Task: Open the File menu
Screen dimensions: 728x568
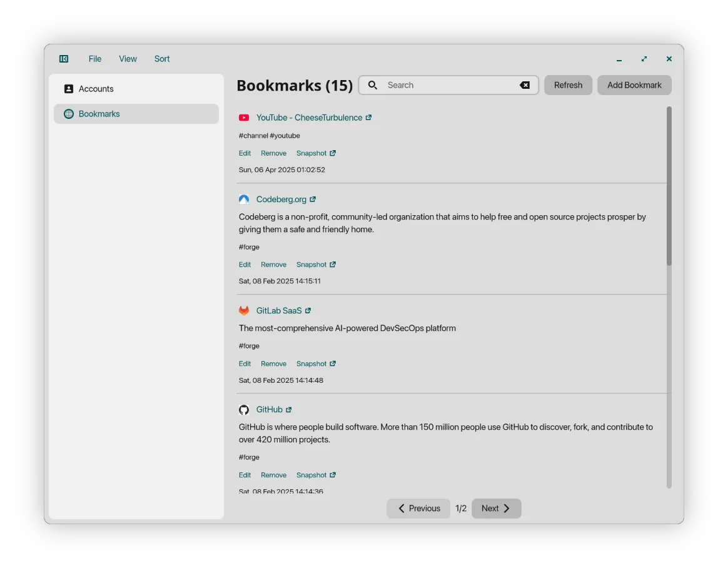Action: pos(94,59)
